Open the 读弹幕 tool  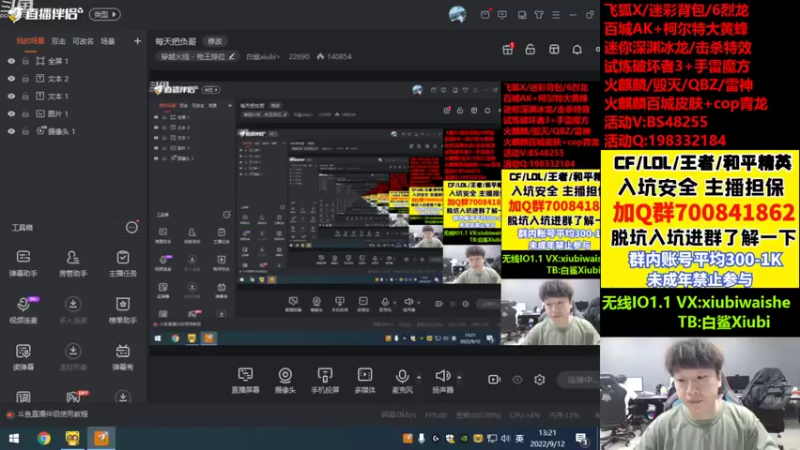pos(23,357)
